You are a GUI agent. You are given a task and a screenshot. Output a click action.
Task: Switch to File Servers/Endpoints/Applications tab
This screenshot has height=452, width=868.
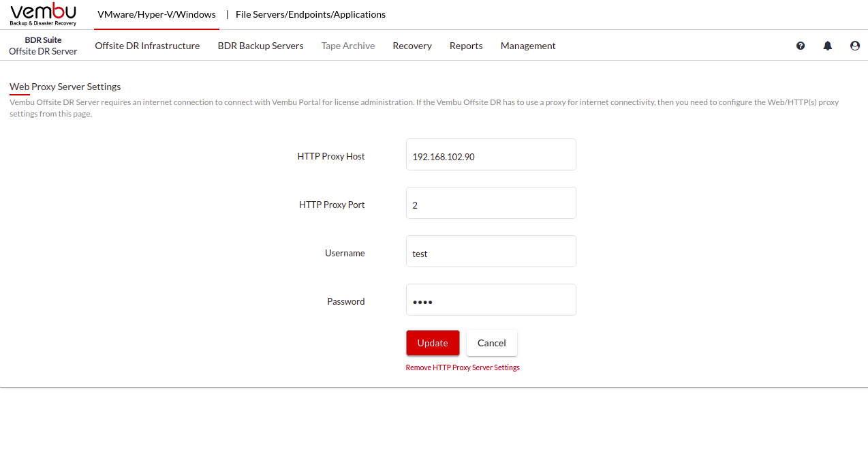[311, 14]
